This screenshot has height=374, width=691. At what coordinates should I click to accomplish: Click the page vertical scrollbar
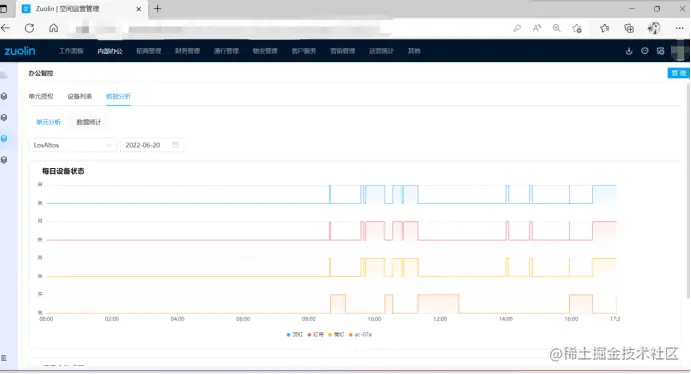point(687,192)
